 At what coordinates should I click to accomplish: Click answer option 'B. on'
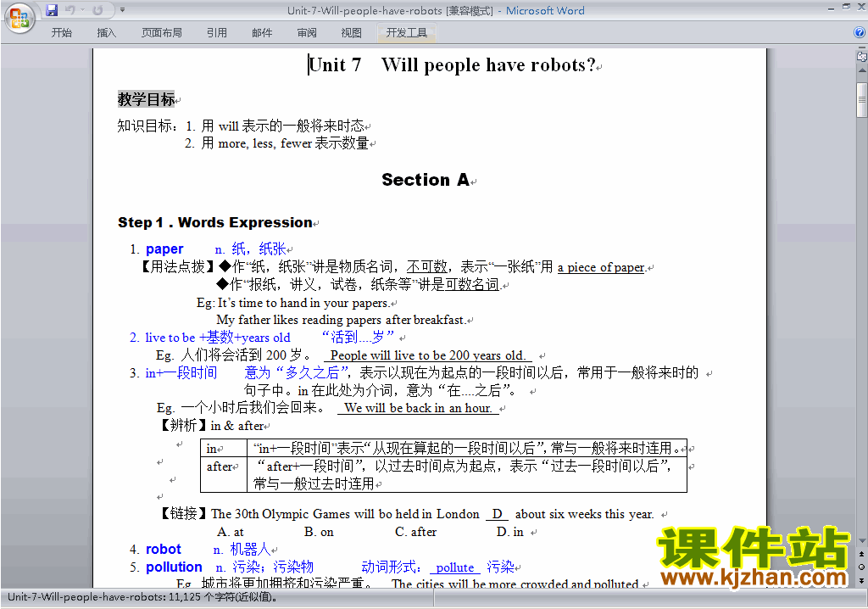(x=319, y=532)
